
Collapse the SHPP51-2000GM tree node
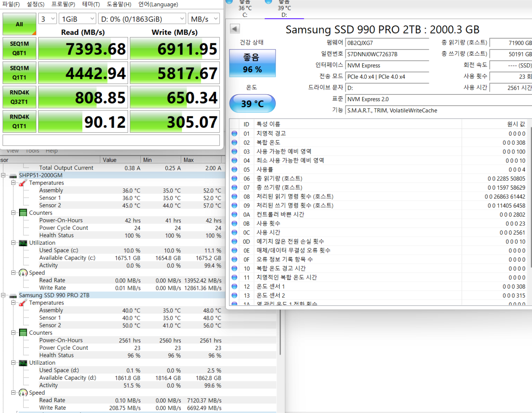3,176
